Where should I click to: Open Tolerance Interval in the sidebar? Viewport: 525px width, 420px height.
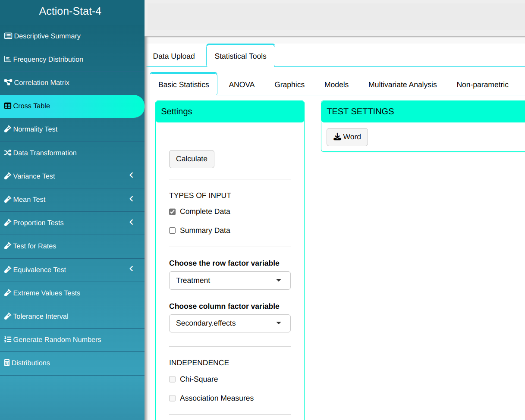41,317
